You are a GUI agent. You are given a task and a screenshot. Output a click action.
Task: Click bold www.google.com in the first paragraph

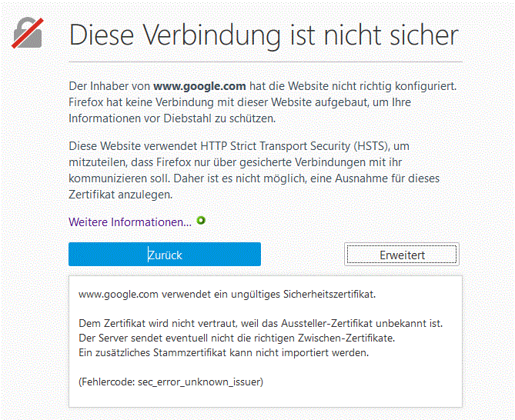(199, 85)
